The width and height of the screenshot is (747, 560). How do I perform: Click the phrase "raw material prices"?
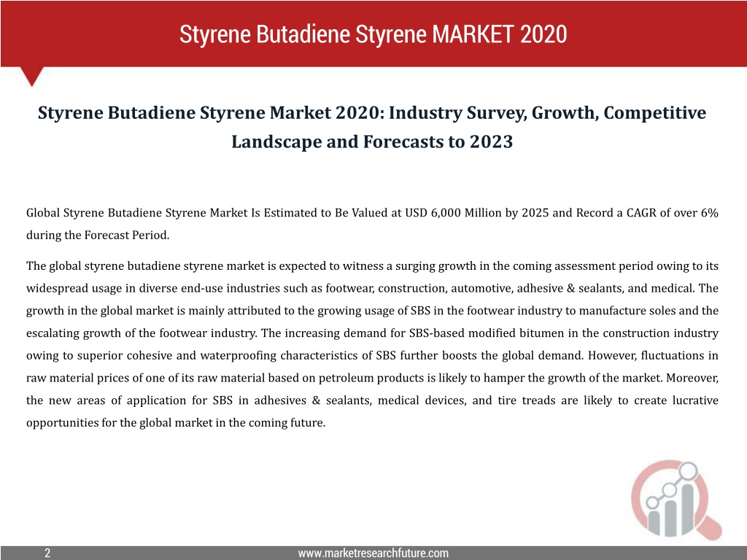click(77, 378)
